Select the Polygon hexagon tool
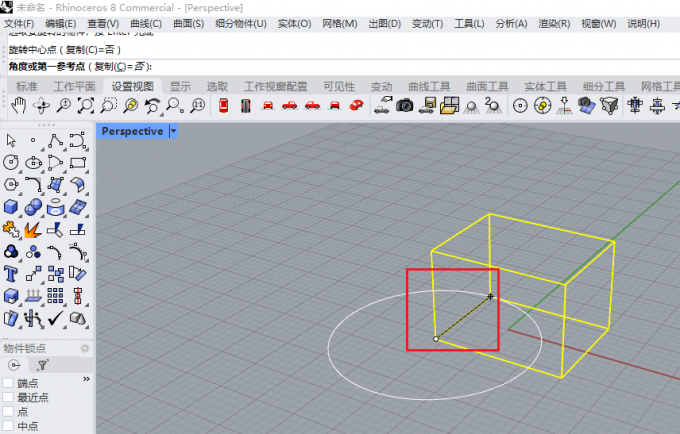This screenshot has height=434, width=680. click(x=11, y=185)
